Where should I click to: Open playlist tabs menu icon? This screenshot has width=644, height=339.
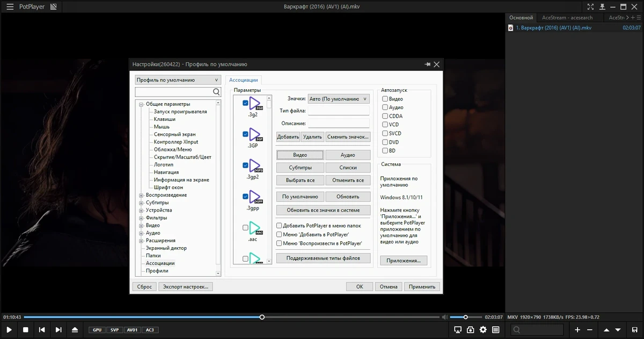pyautogui.click(x=639, y=18)
